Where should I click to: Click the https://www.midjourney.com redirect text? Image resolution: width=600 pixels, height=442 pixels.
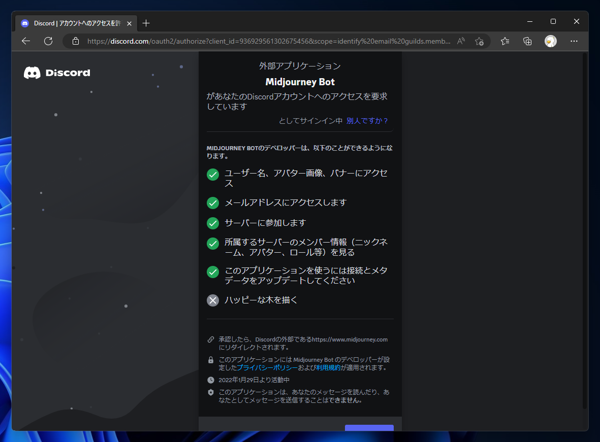pyautogui.click(x=350, y=339)
